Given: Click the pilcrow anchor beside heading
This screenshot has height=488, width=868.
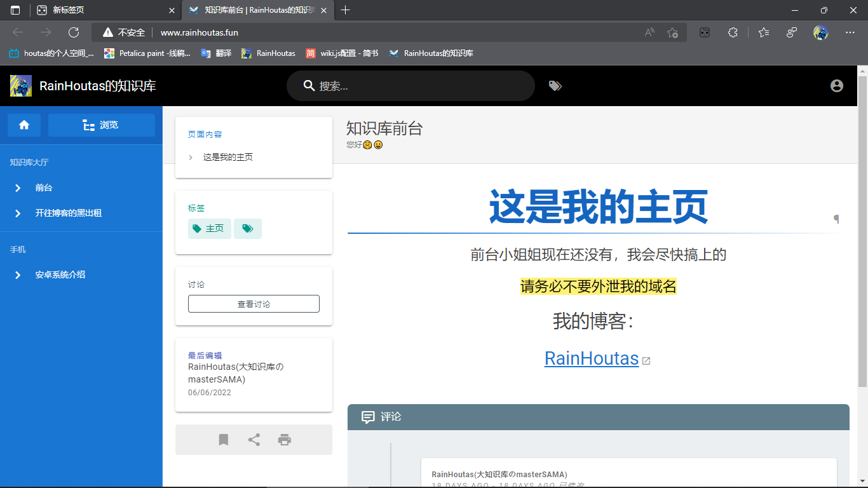Looking at the screenshot, I should coord(837,219).
